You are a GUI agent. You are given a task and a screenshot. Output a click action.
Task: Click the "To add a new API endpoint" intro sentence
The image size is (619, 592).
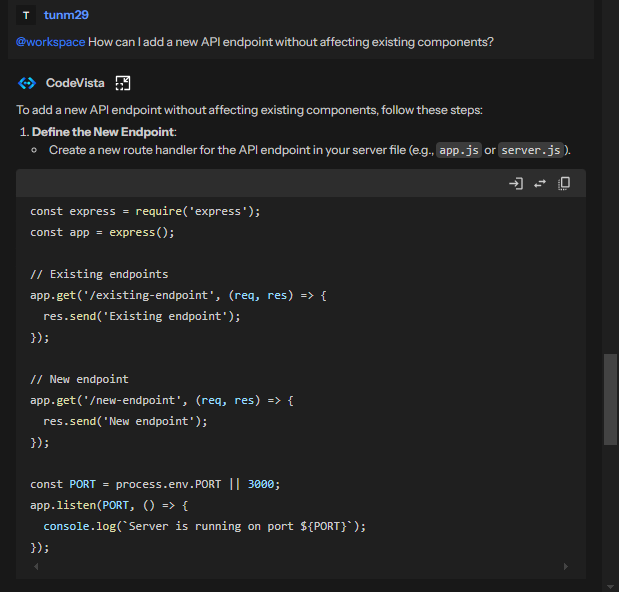pyautogui.click(x=249, y=110)
